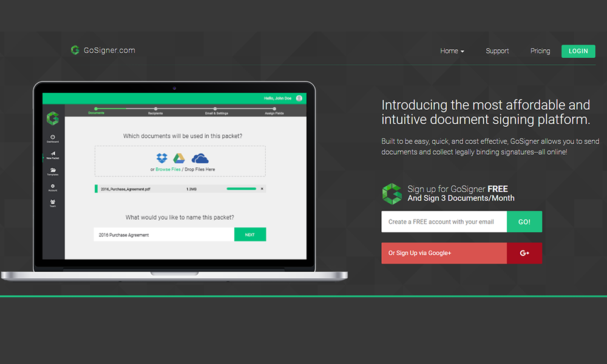Click the LOGIN button
Screen dimensions: 607x364
click(x=578, y=51)
